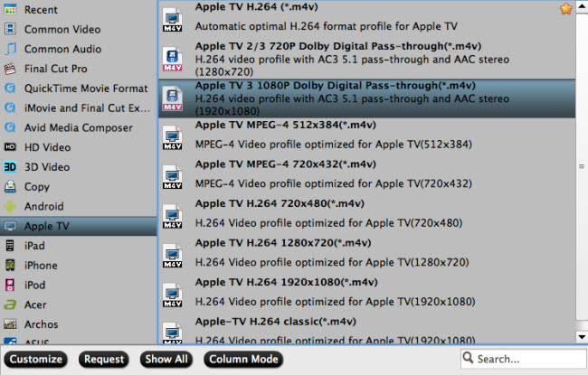Click the HD Video icon
588x375 pixels.
pyautogui.click(x=10, y=147)
